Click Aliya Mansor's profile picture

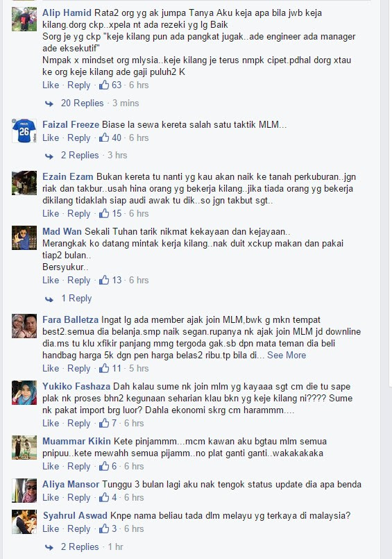tap(24, 490)
